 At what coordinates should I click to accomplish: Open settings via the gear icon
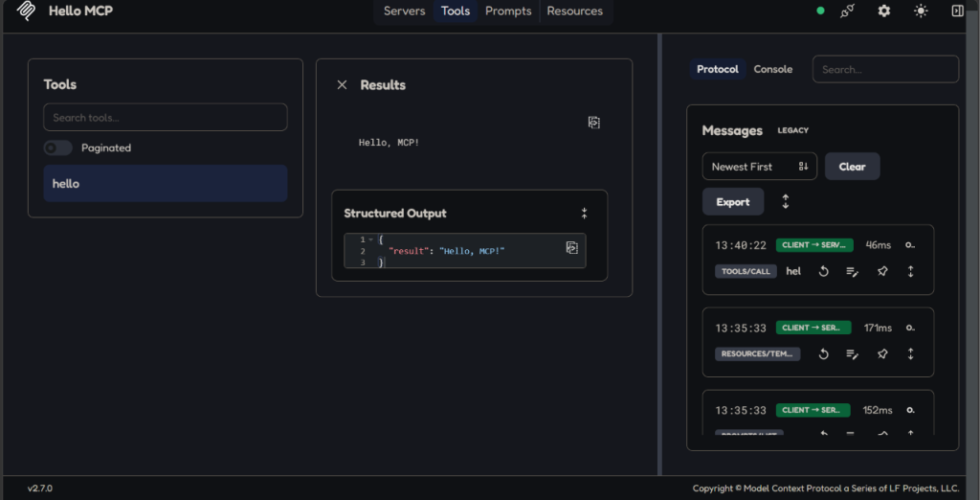coord(883,11)
